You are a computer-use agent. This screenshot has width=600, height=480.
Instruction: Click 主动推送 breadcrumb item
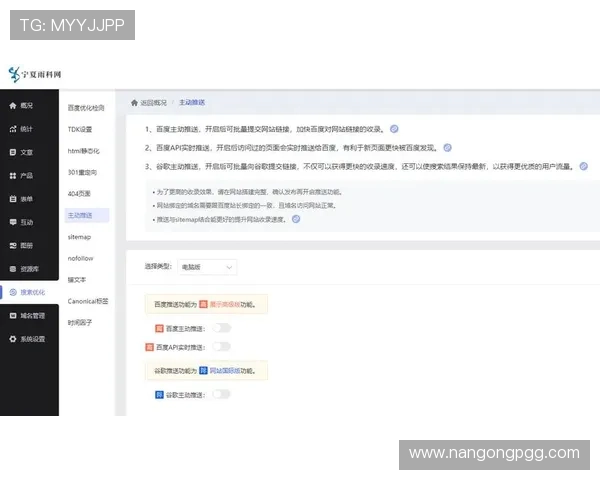(x=192, y=103)
